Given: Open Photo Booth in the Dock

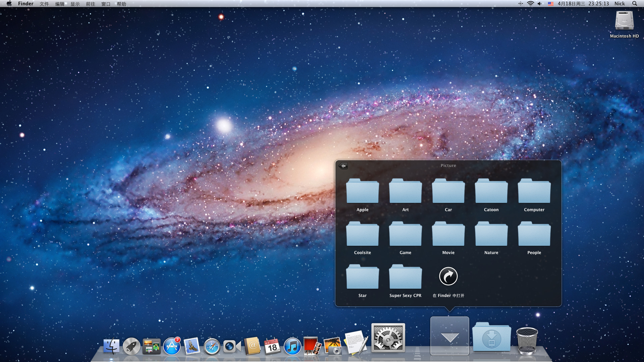Looking at the screenshot, I should 312,346.
